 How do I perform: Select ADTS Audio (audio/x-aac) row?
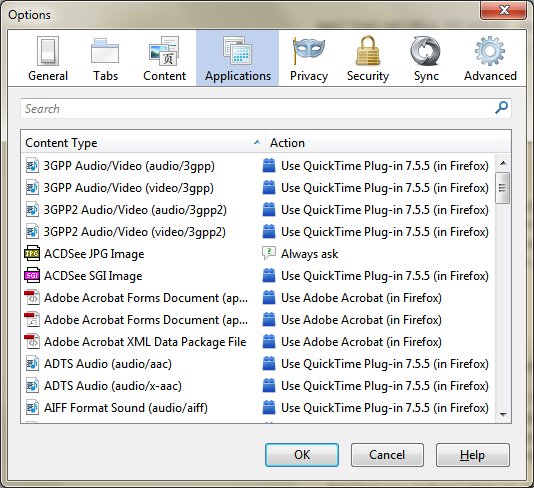(113, 386)
